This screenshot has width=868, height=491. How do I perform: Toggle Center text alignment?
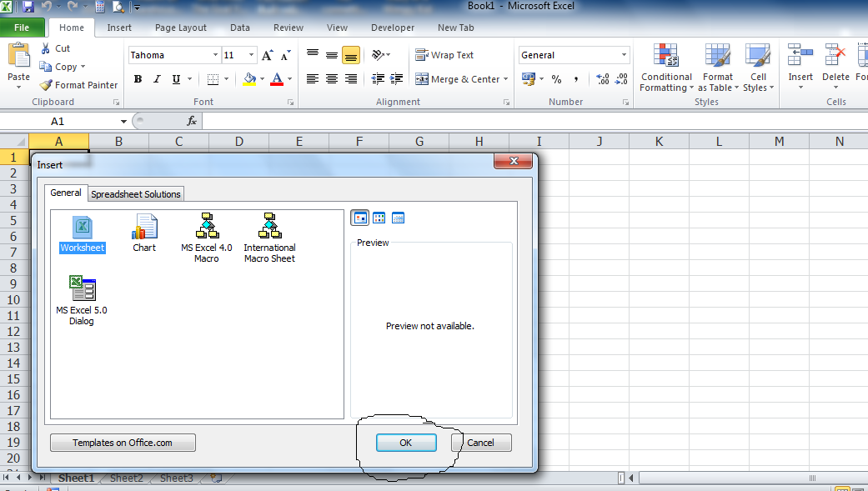(x=332, y=79)
